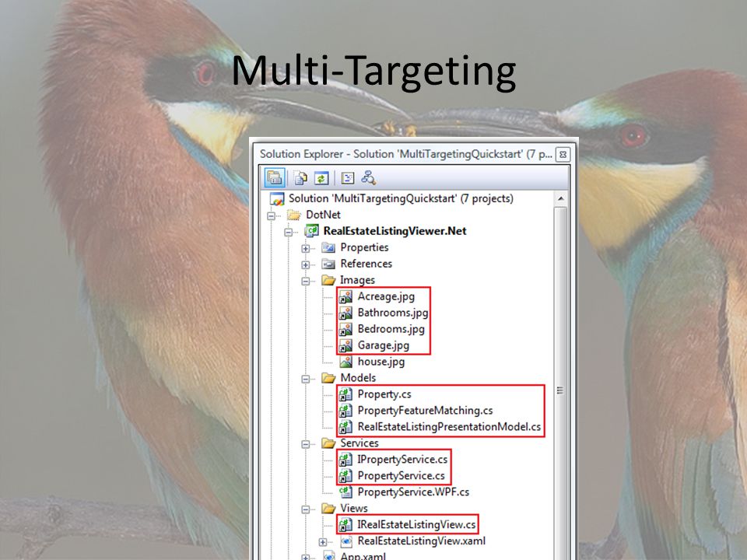Screen dimensions: 747x560
Task: Click the image icon beside Bathrooms.jpg
Action: [x=345, y=313]
